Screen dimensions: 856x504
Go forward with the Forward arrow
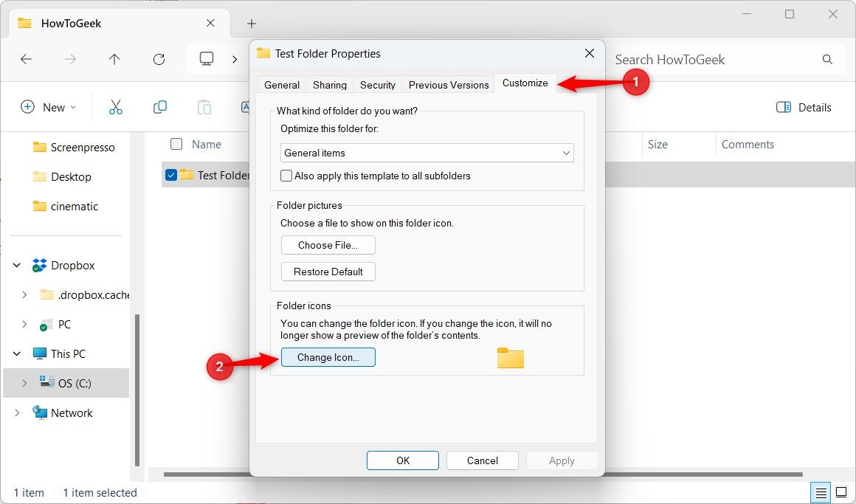[x=70, y=59]
